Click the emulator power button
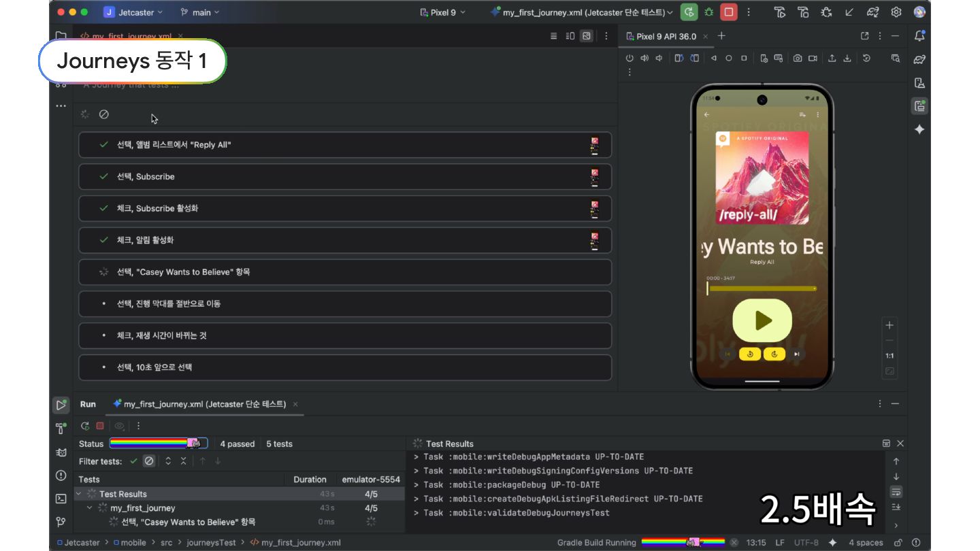The height and width of the screenshot is (551, 980). click(x=630, y=59)
